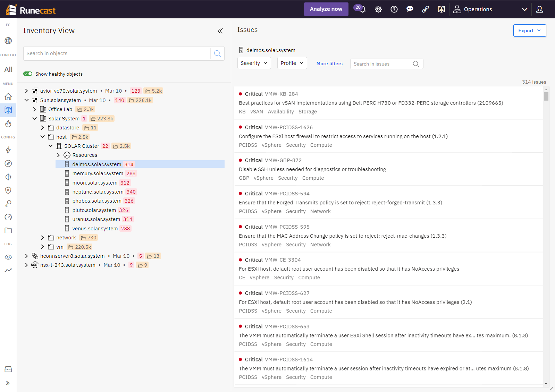Open issue VMW-PCIDSS-1626

pyautogui.click(x=388, y=136)
